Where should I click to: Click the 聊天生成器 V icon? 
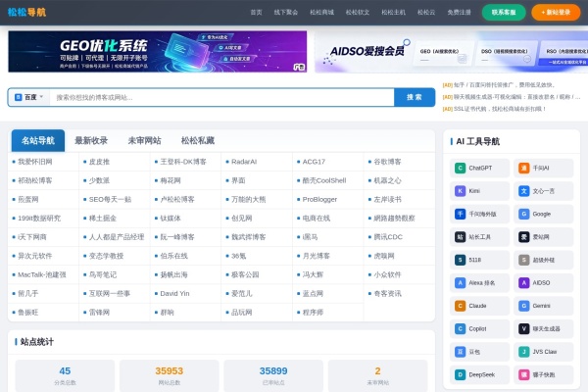524,328
